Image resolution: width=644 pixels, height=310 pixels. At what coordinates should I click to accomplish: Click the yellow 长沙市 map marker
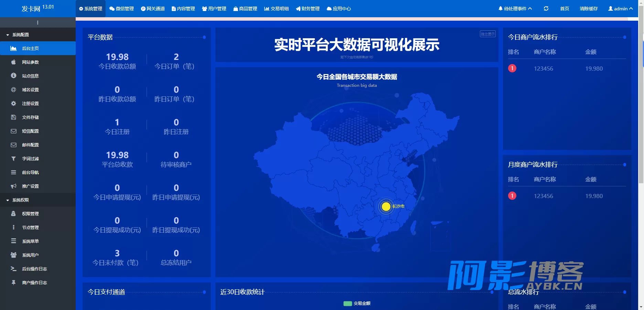pos(386,206)
